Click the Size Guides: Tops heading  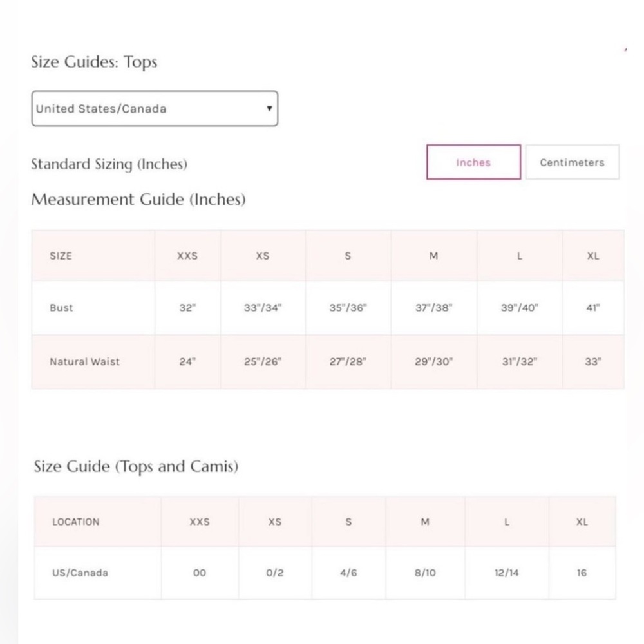click(x=94, y=62)
